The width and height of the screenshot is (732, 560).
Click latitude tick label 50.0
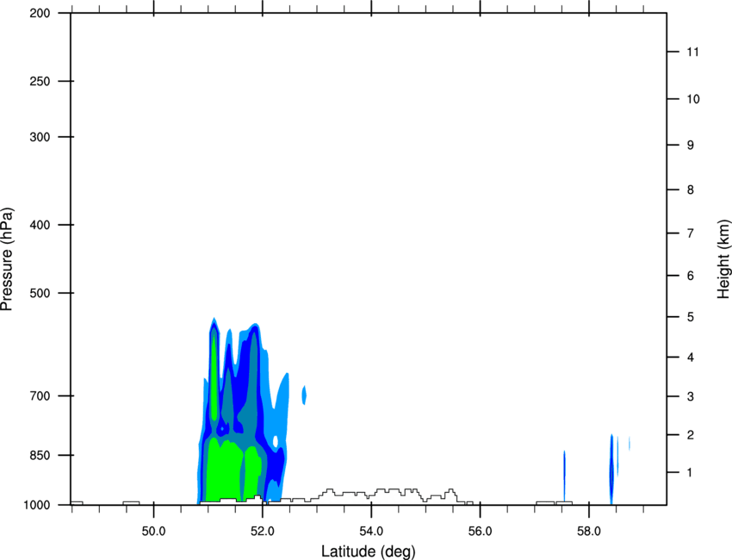coord(153,532)
